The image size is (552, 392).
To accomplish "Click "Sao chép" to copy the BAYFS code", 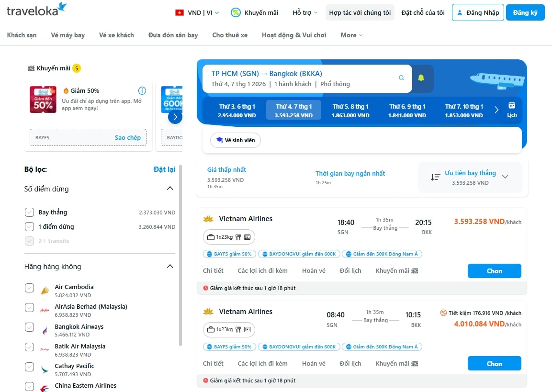I will [127, 137].
